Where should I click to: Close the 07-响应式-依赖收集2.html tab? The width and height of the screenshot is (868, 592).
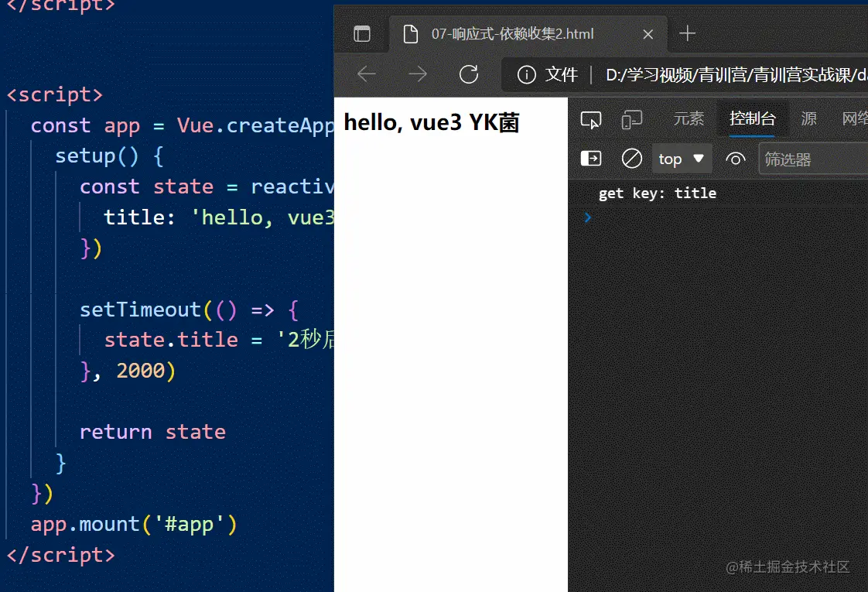coord(648,34)
